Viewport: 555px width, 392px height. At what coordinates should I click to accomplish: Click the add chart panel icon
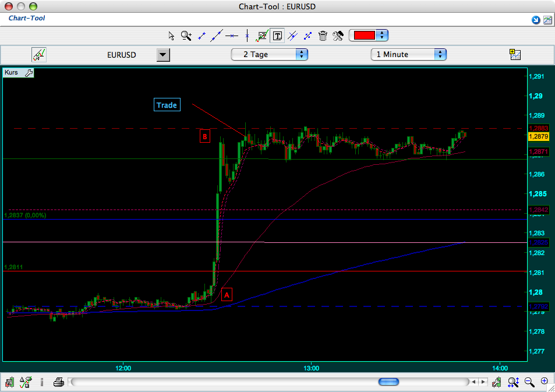click(515, 55)
